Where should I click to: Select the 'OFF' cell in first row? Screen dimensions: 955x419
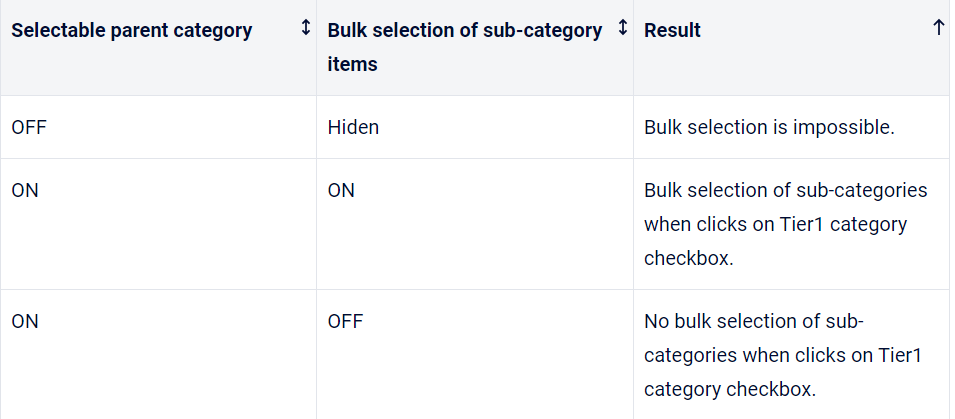28,128
